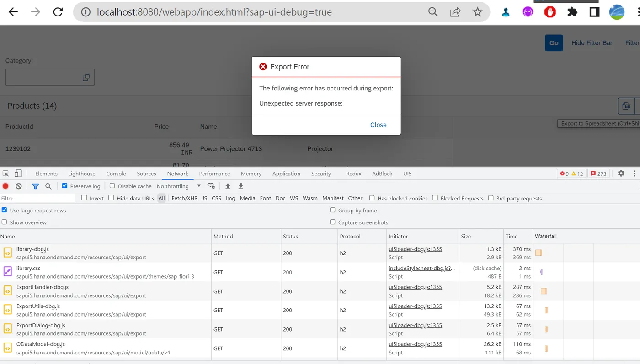Screen dimensions: 640x364
Task: Filter requests by JS type
Action: [205, 198]
